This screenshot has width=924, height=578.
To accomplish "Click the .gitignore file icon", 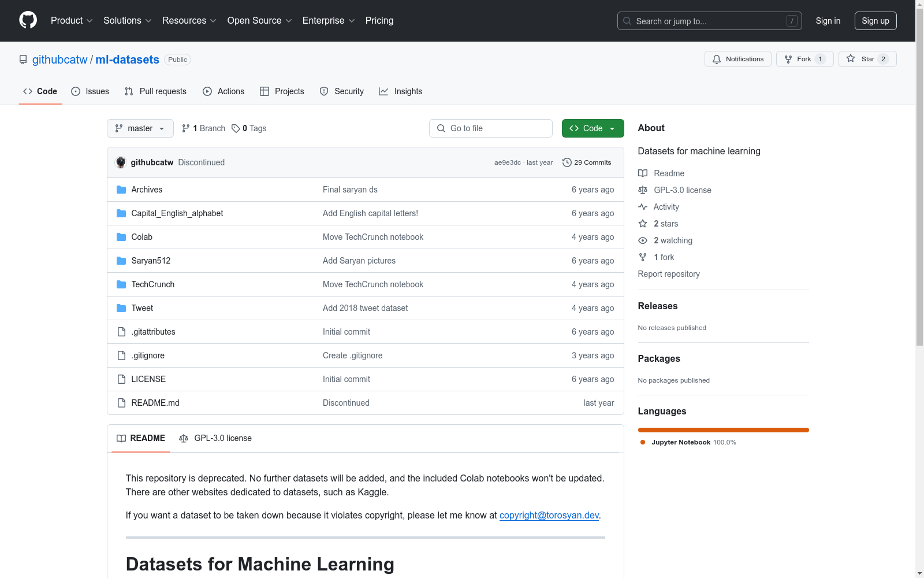I will click(121, 355).
